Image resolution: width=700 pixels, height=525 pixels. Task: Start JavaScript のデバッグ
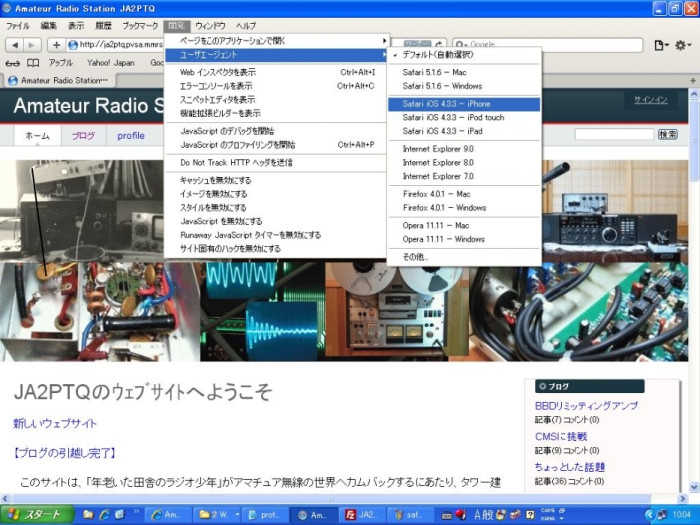pos(276,131)
